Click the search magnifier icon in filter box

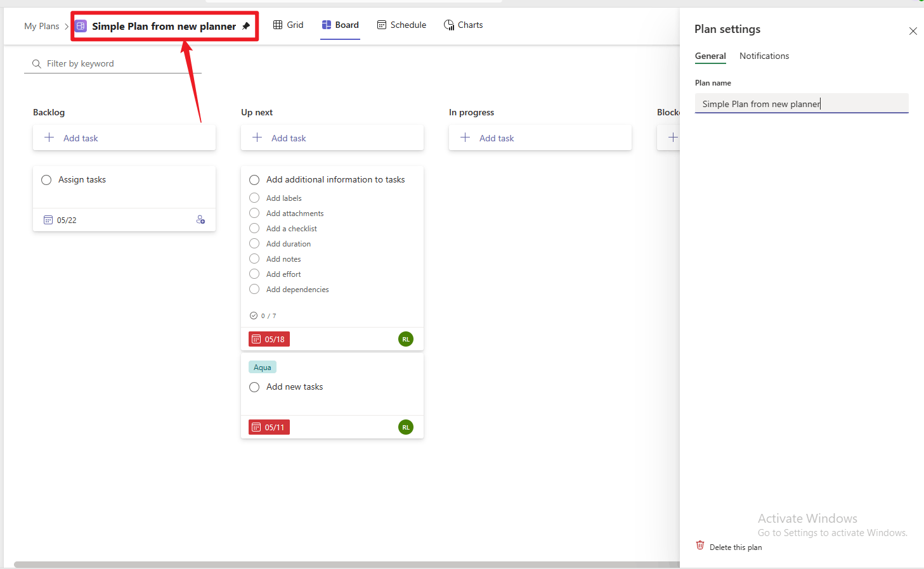point(37,64)
